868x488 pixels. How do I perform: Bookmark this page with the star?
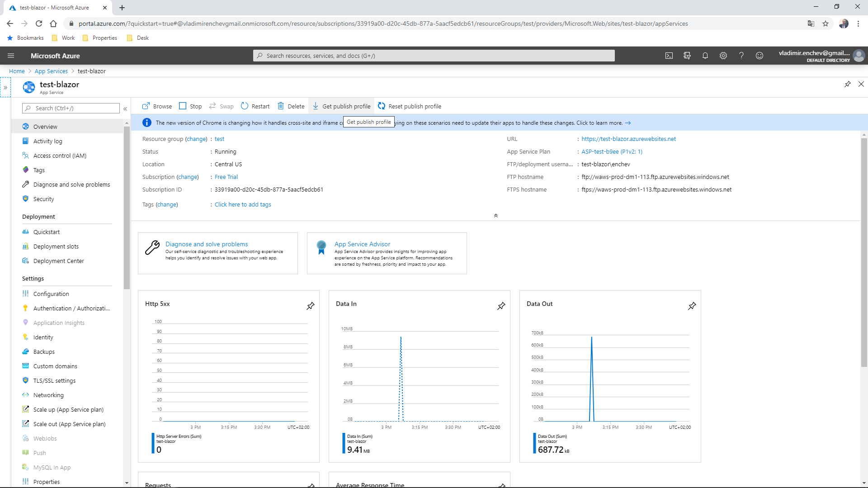[826, 23]
